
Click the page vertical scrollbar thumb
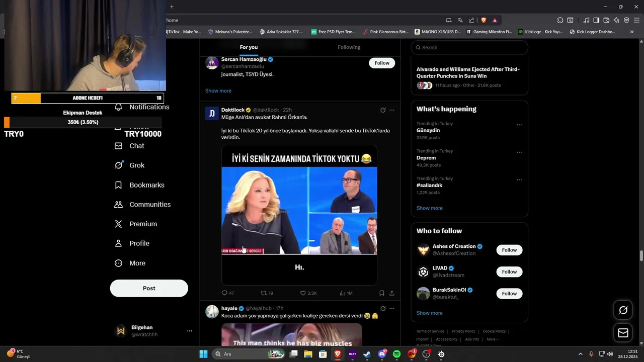(641, 255)
